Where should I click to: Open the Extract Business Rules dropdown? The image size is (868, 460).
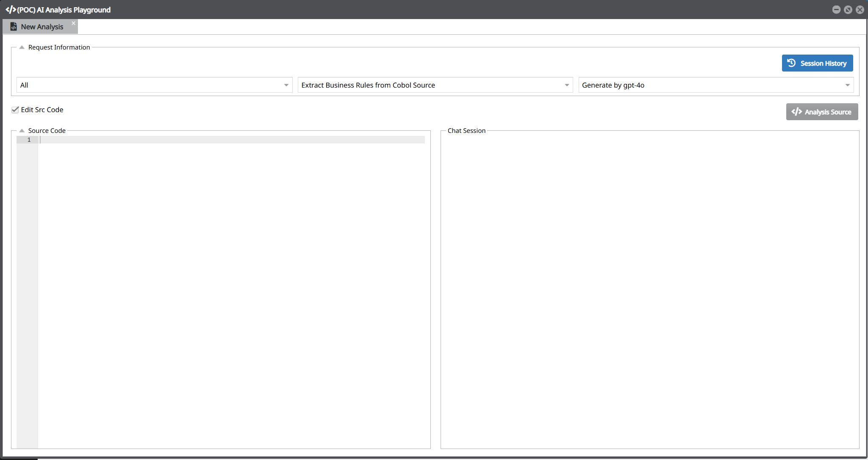pyautogui.click(x=435, y=85)
